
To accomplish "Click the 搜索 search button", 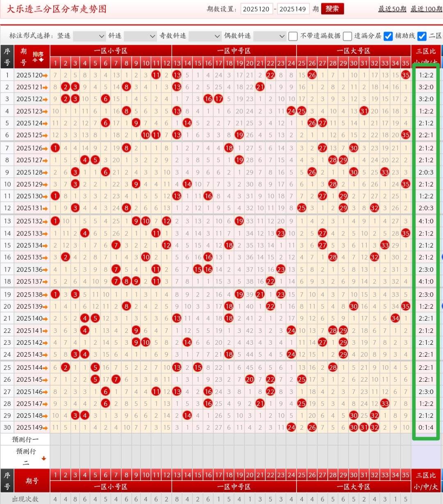I will click(x=332, y=9).
